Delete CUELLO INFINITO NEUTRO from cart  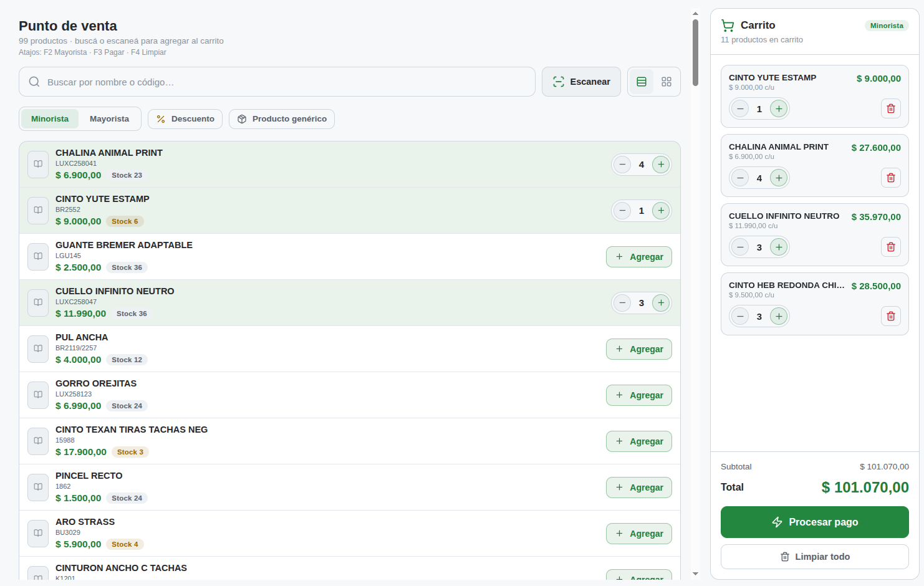pyautogui.click(x=890, y=247)
